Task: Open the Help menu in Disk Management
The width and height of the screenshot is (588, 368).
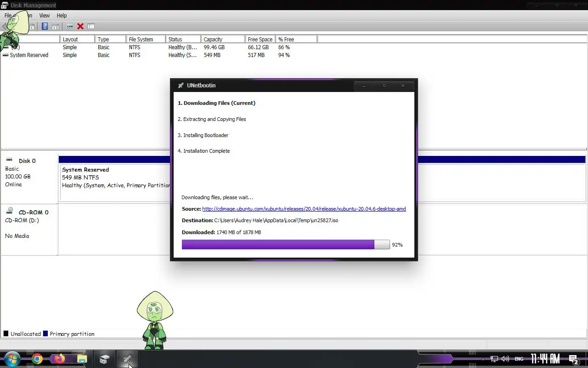Action: click(62, 16)
